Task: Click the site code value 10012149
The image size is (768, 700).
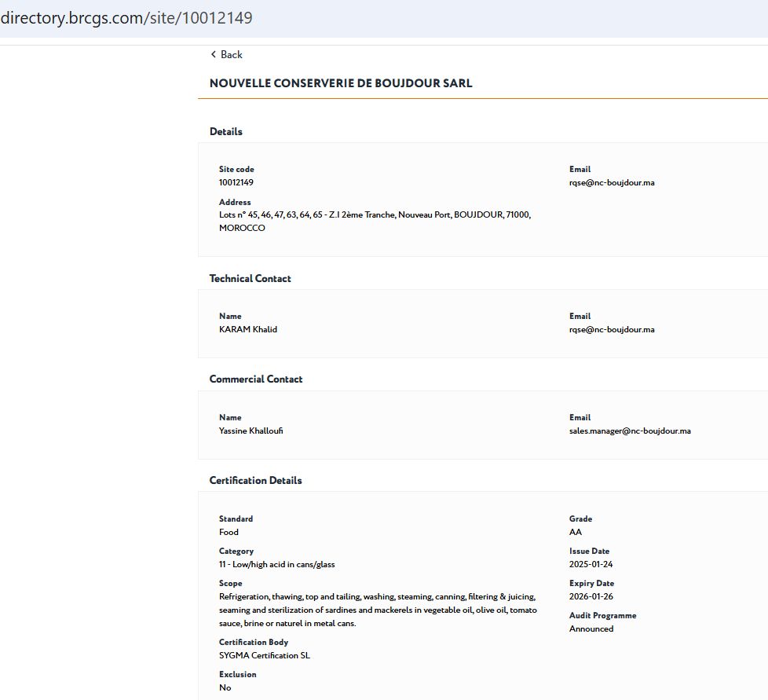Action: (x=236, y=182)
